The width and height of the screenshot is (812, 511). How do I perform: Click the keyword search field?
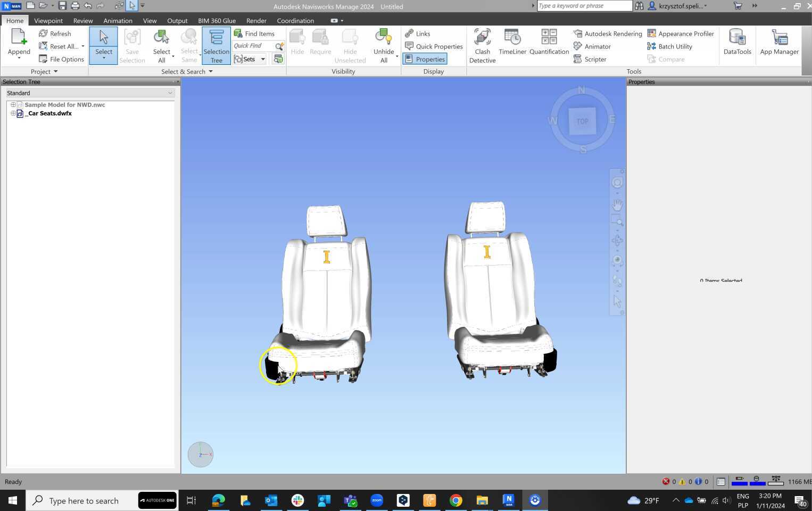pos(583,6)
